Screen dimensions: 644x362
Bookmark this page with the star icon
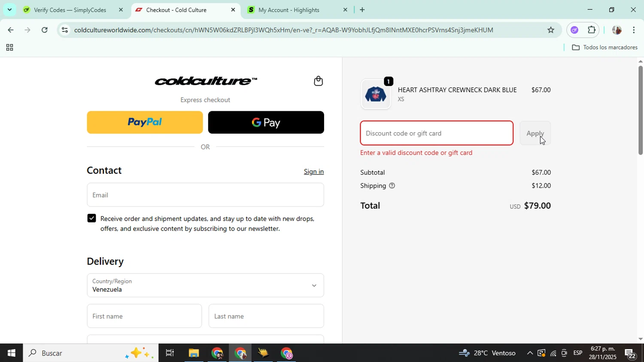pyautogui.click(x=551, y=30)
